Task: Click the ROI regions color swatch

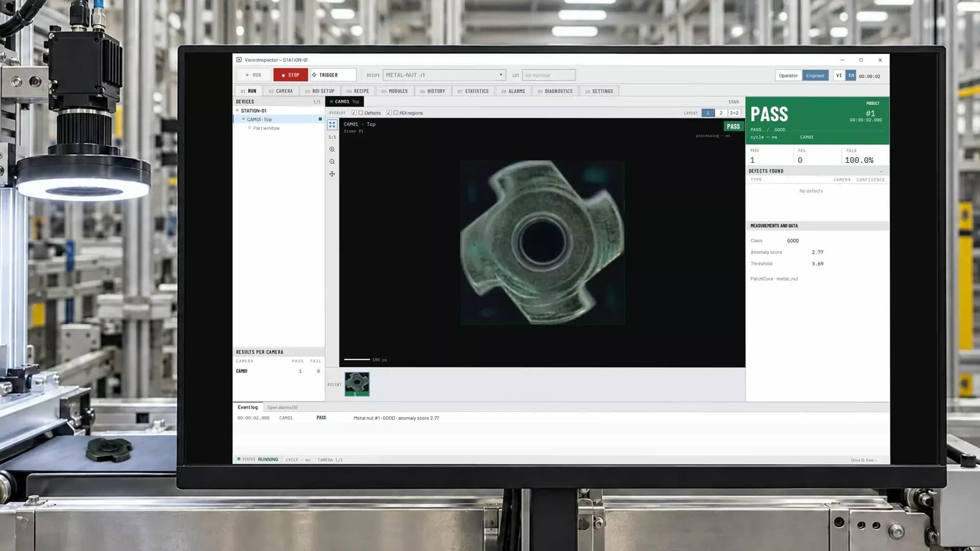Action: [x=396, y=113]
